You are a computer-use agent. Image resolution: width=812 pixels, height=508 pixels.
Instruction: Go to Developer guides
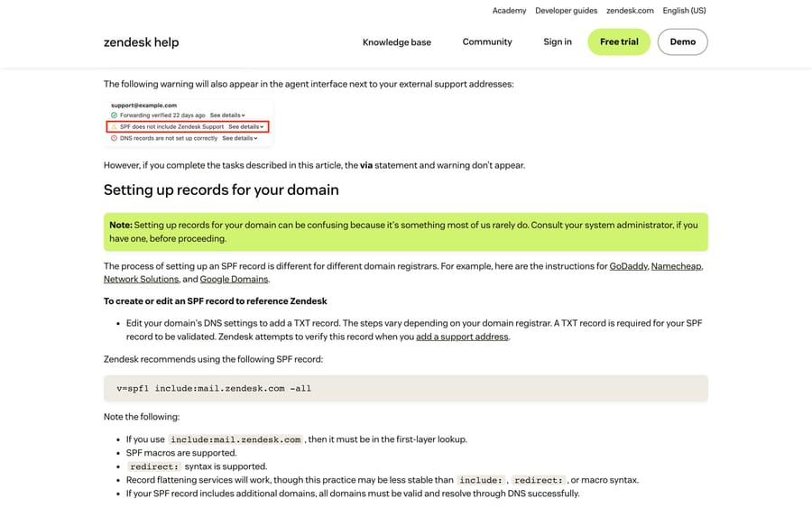[x=566, y=10]
